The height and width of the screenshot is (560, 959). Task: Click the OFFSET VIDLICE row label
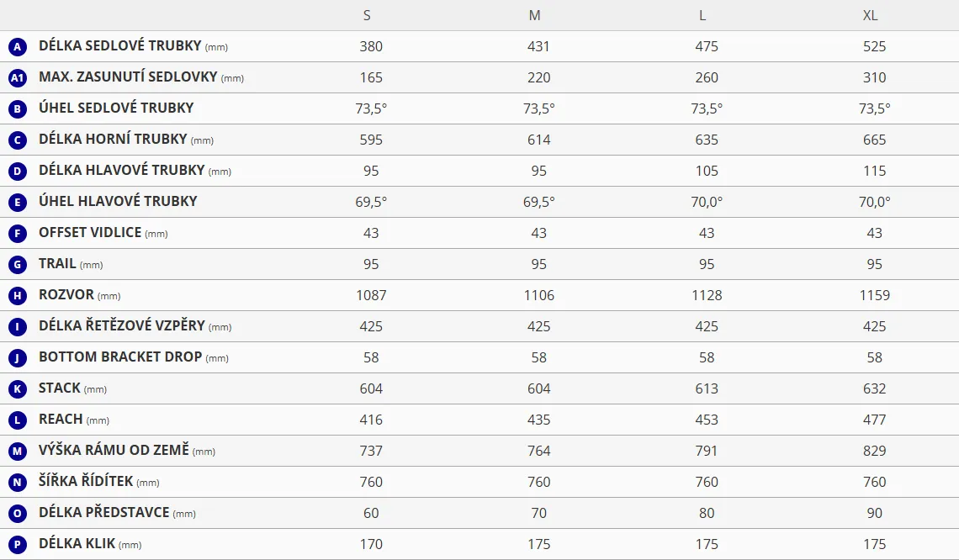(x=90, y=232)
